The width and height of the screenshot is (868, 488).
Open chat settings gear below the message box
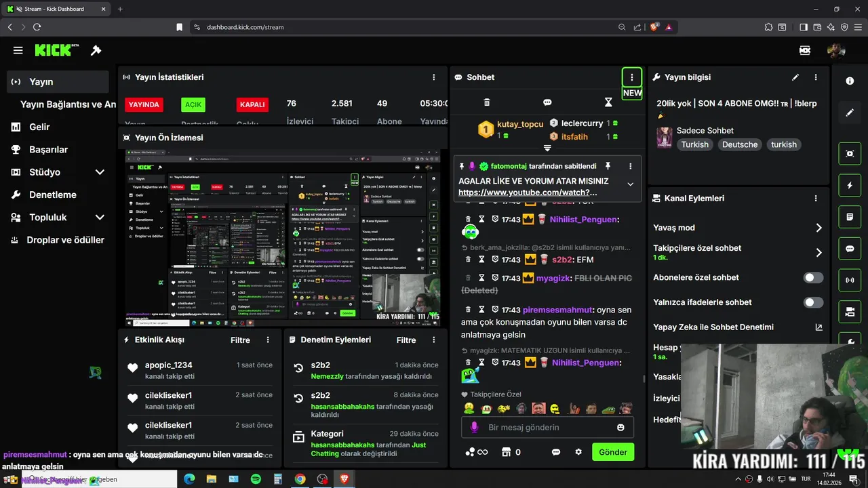[x=578, y=452]
